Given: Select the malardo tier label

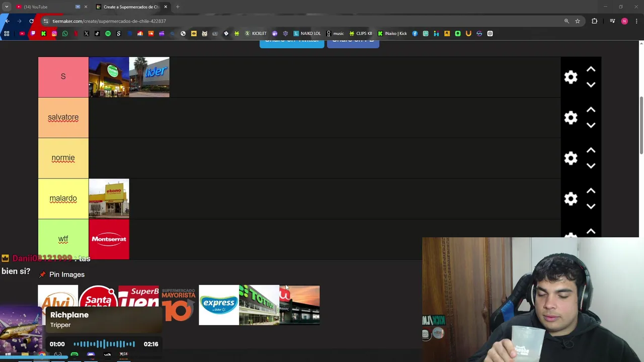Looking at the screenshot, I should click(63, 199).
